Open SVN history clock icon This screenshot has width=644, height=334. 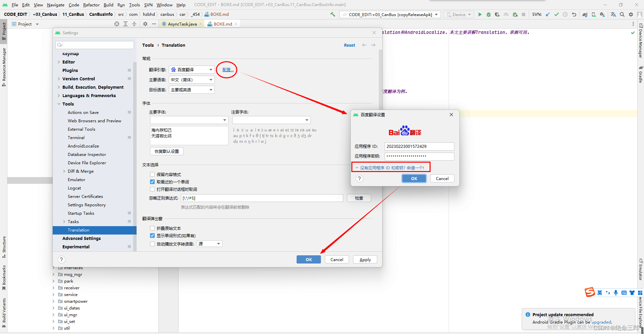pyautogui.click(x=565, y=14)
